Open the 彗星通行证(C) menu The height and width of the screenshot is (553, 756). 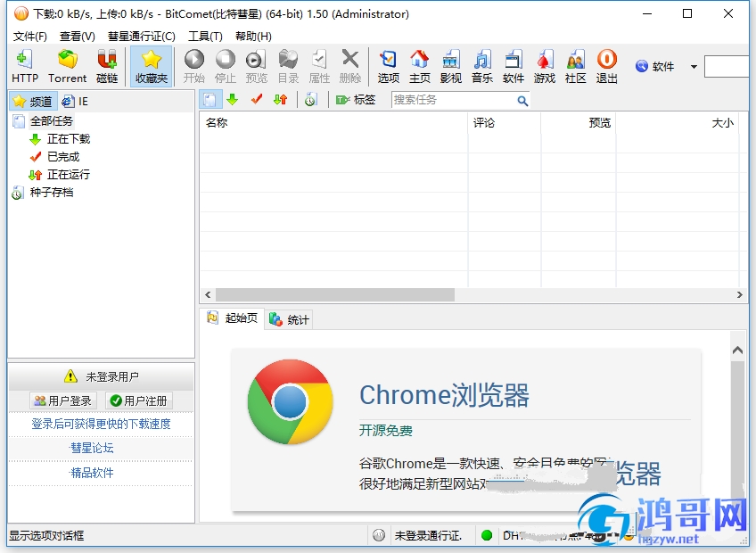(x=141, y=37)
